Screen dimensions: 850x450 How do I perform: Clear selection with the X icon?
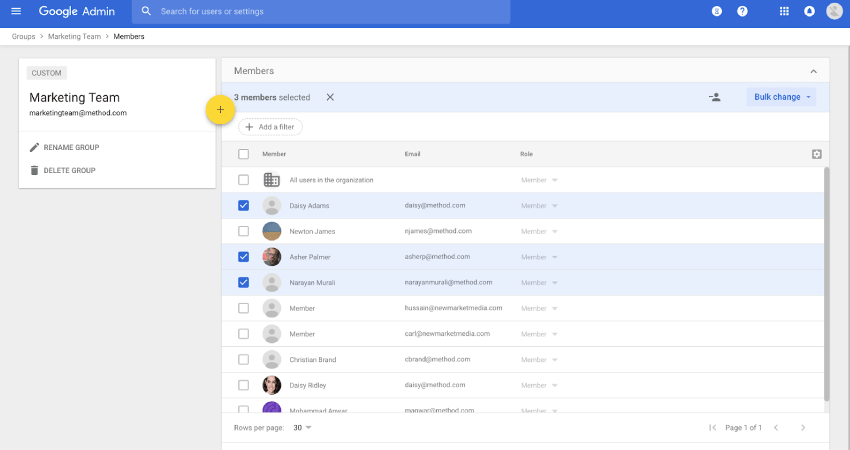[x=330, y=97]
